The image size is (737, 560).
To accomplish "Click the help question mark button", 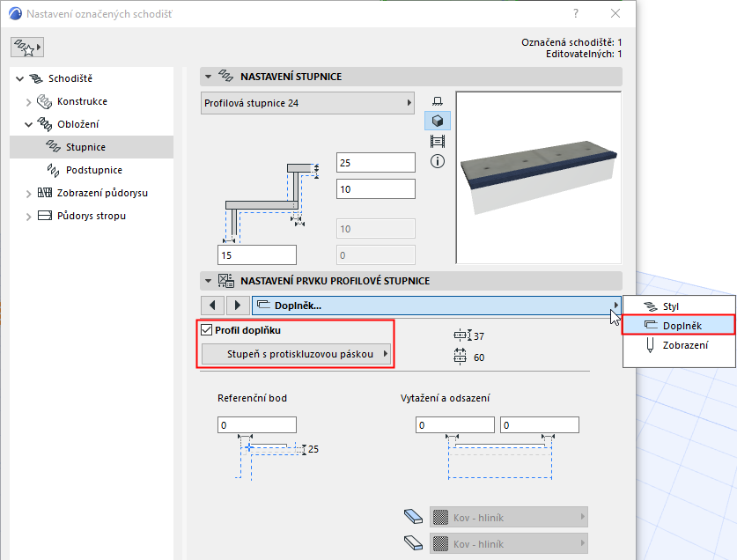I will click(576, 13).
